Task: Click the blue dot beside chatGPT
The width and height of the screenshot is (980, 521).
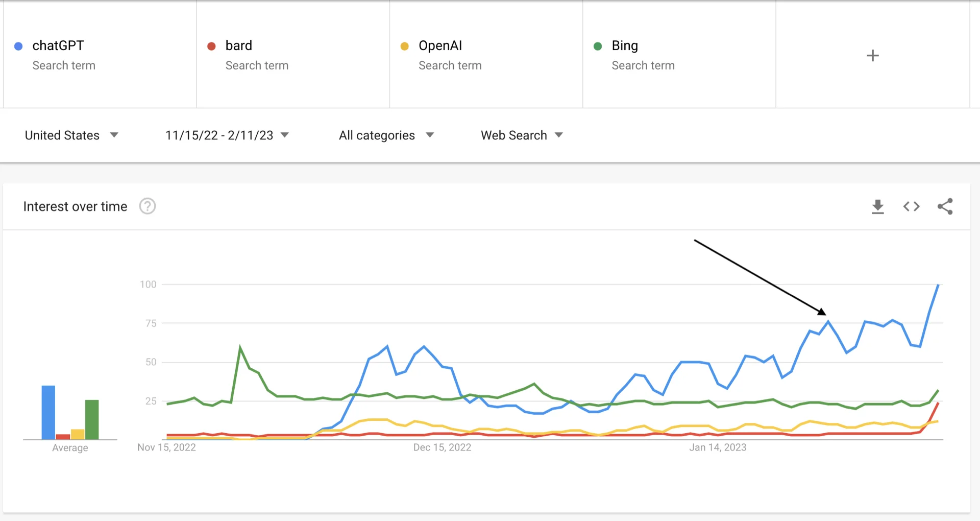Action: 18,46
